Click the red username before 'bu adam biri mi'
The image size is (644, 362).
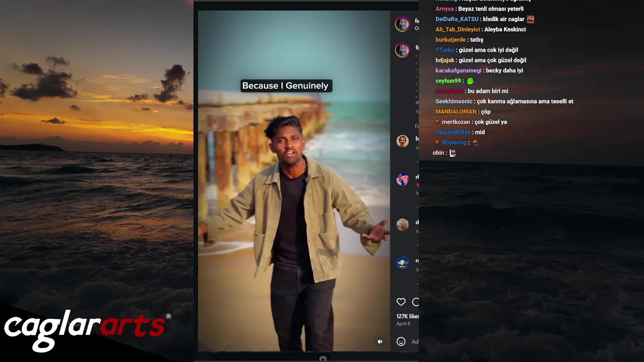449,91
